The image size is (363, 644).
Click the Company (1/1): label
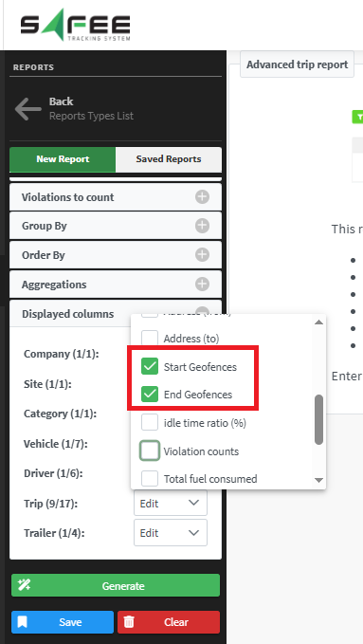coord(62,354)
